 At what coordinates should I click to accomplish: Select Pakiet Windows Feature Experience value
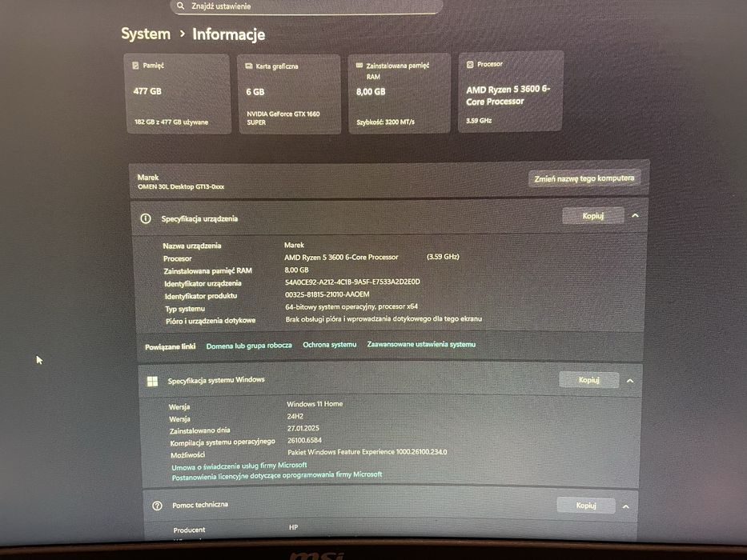[x=367, y=452]
